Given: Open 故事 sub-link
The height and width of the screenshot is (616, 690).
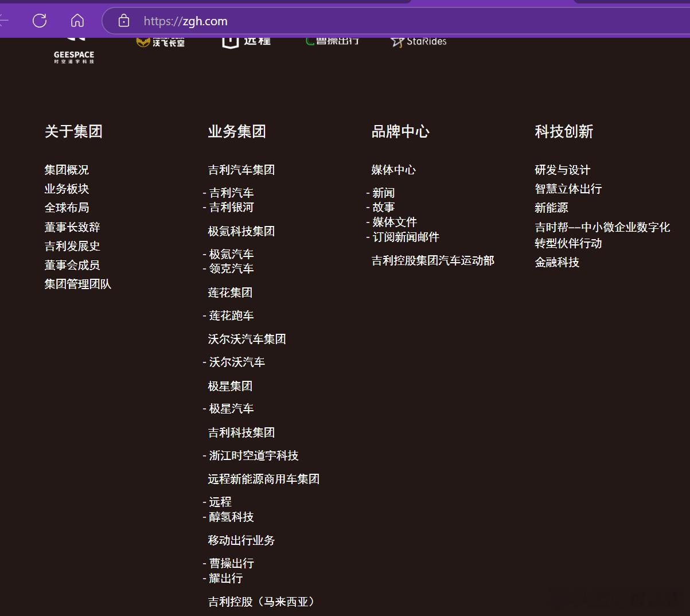Looking at the screenshot, I should (384, 207).
